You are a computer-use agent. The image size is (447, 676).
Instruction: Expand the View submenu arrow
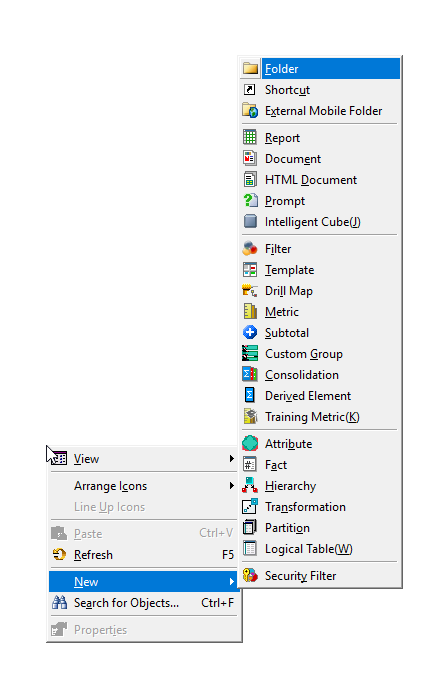[x=232, y=458]
